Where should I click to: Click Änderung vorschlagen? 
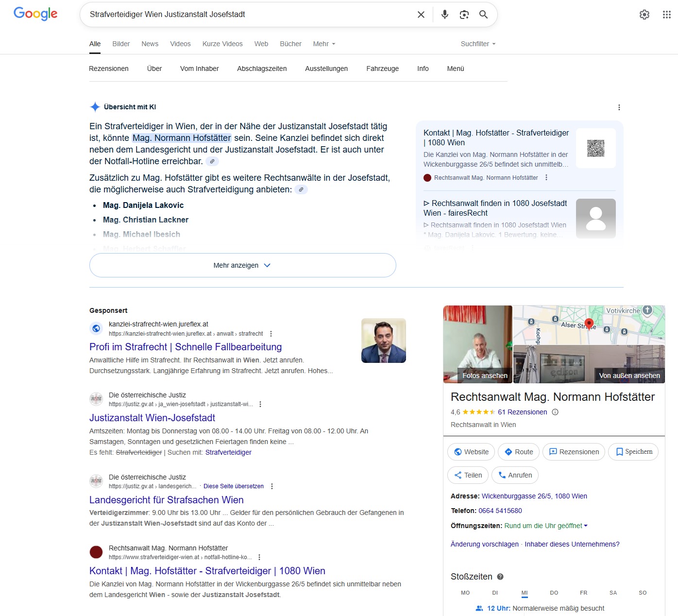point(485,544)
